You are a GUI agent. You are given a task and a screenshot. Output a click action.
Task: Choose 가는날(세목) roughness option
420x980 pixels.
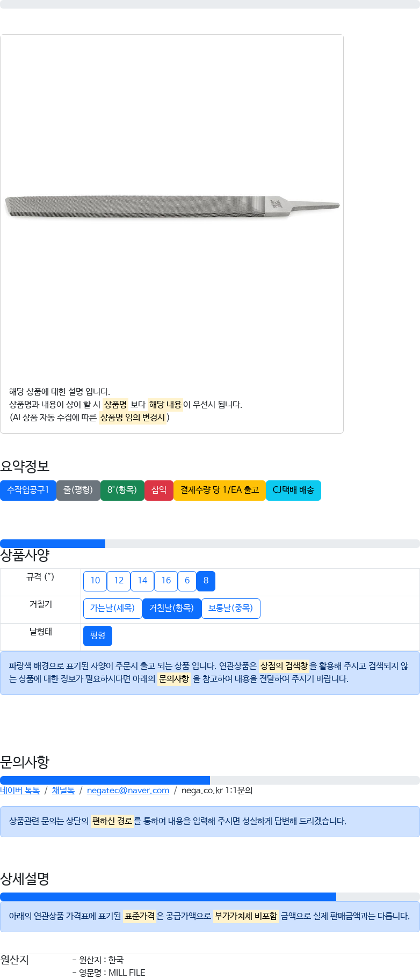click(112, 608)
